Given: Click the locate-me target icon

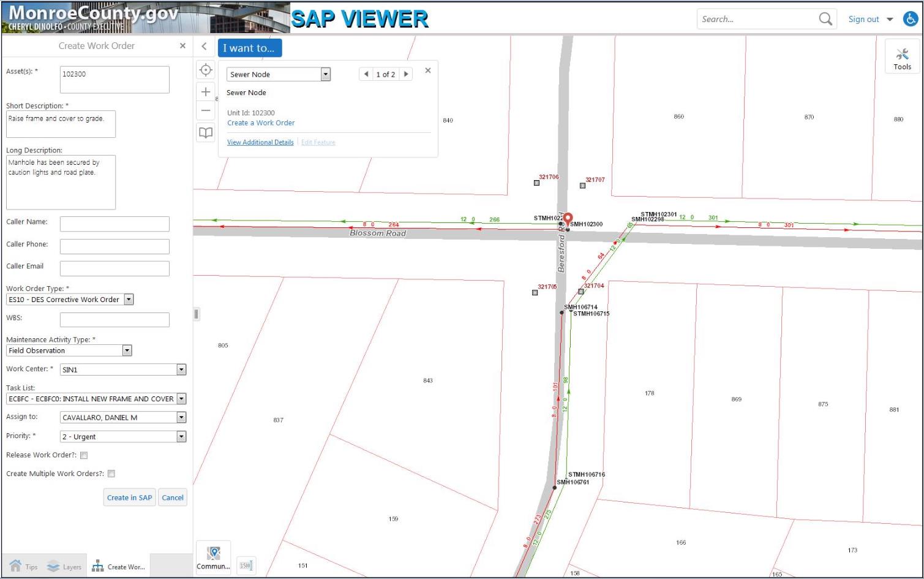Looking at the screenshot, I should (x=206, y=70).
